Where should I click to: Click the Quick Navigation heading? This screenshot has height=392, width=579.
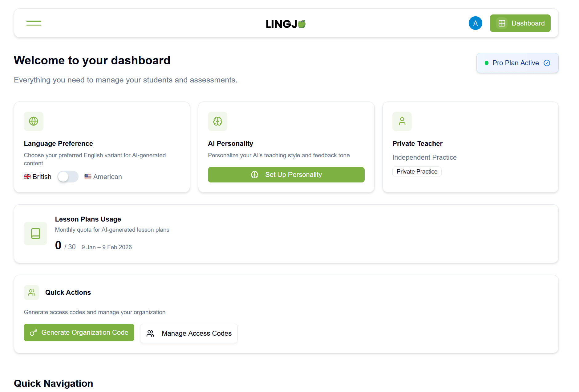tap(53, 383)
